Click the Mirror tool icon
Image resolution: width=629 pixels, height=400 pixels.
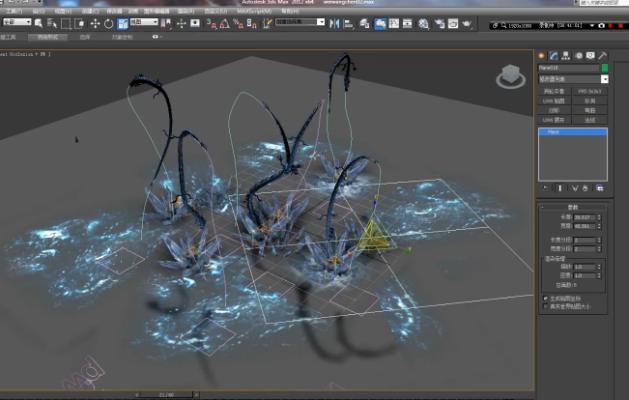coord(334,24)
